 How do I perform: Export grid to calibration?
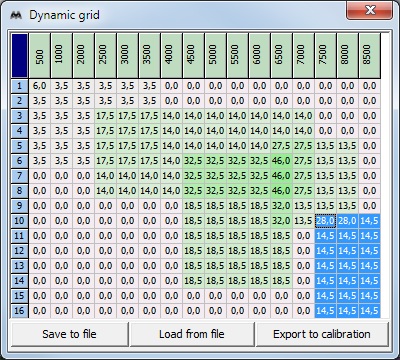tap(322, 334)
